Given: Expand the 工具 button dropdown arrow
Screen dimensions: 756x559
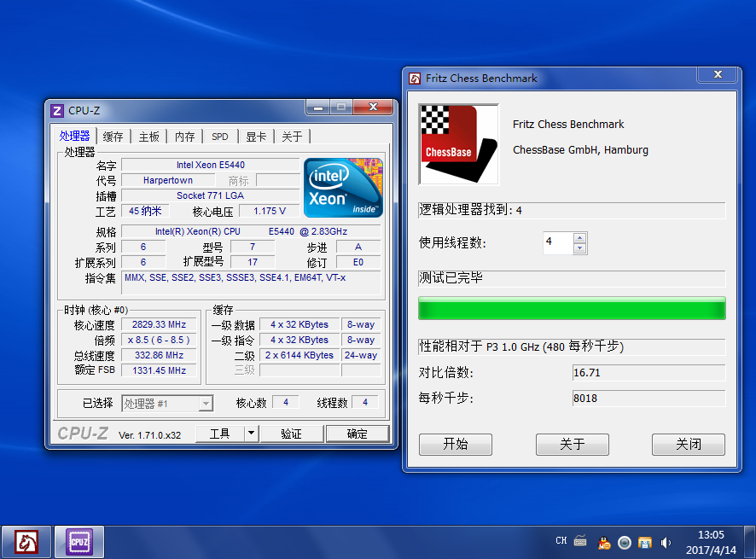Looking at the screenshot, I should point(251,433).
